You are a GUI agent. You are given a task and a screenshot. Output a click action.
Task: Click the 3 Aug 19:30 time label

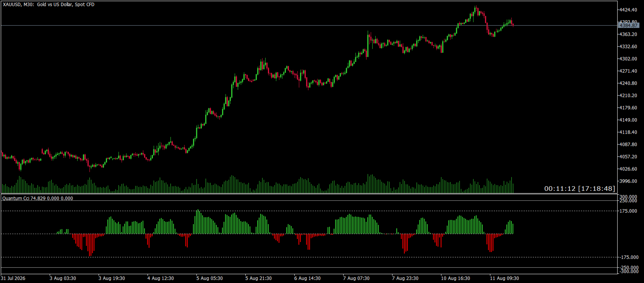[x=112, y=278]
